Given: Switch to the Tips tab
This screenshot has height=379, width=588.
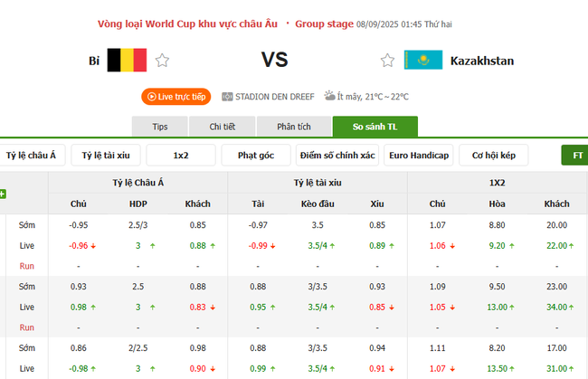Looking at the screenshot, I should tap(160, 127).
